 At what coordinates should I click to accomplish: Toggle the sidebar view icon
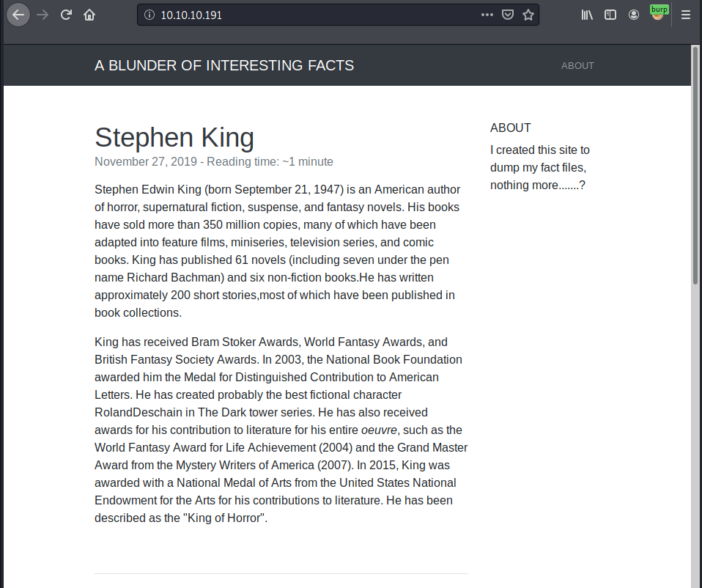pyautogui.click(x=610, y=15)
